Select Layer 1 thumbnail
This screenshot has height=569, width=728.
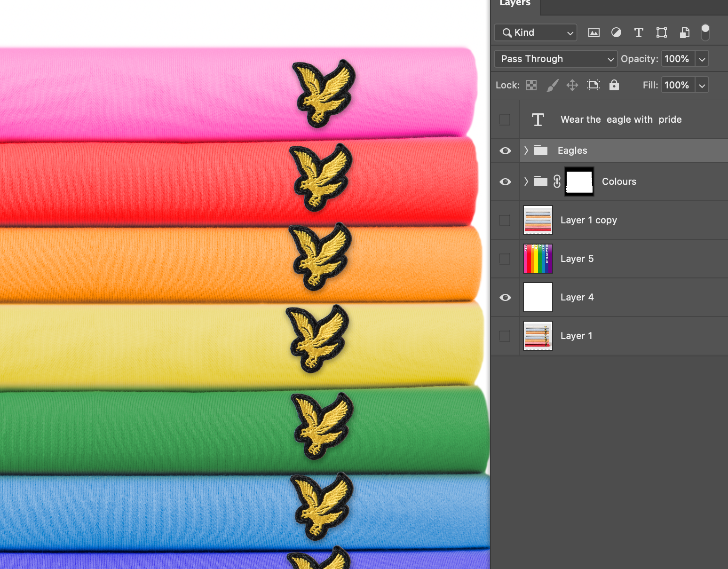[538, 336]
